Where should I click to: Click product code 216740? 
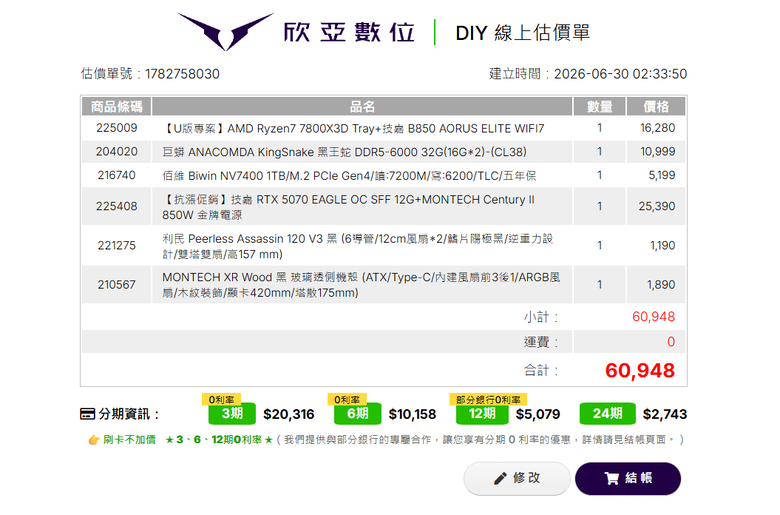[116, 175]
